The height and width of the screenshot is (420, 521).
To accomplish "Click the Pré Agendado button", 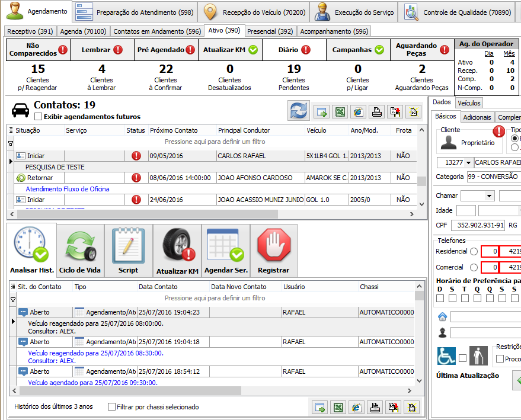I will coord(165,50).
